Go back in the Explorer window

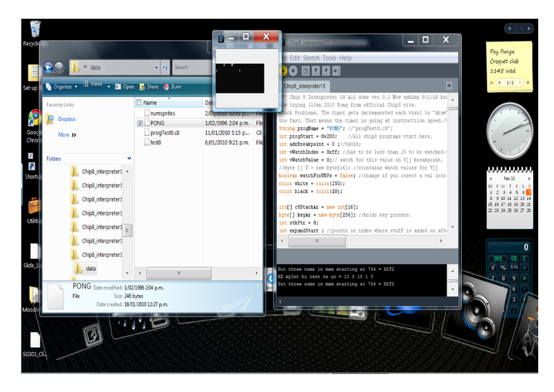coord(48,67)
